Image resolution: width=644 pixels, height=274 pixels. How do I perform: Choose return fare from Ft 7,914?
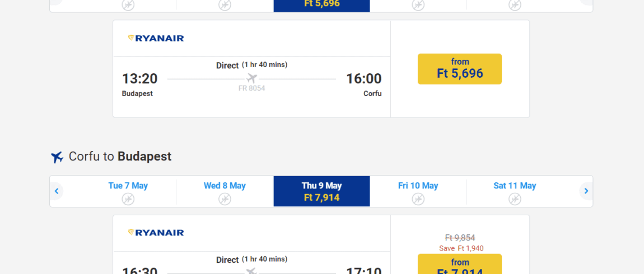(460, 264)
